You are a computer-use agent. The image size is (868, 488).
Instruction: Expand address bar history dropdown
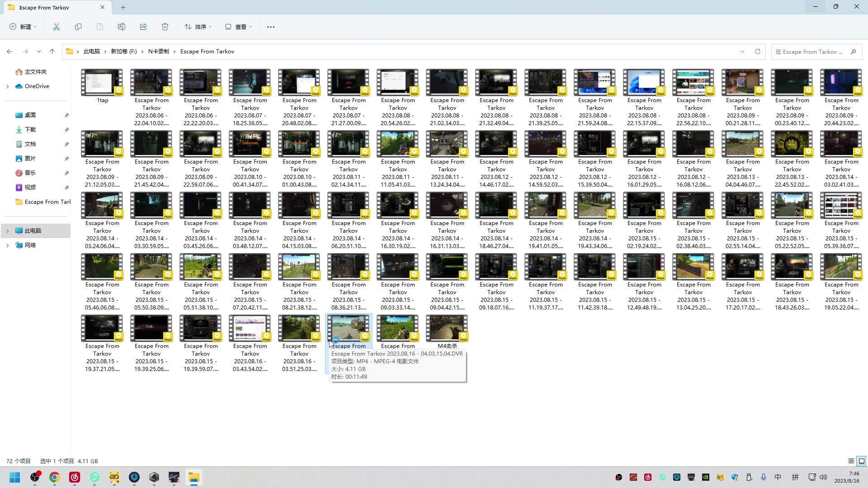(x=742, y=52)
